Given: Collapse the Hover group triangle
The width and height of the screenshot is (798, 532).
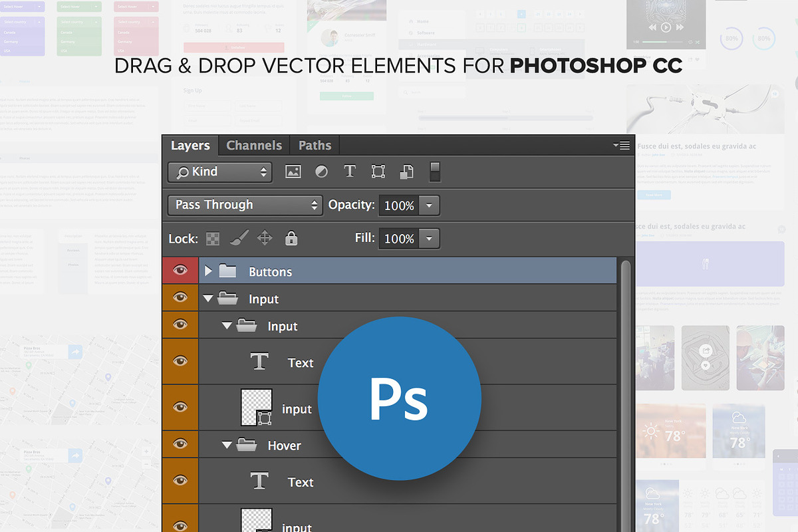Looking at the screenshot, I should point(227,445).
